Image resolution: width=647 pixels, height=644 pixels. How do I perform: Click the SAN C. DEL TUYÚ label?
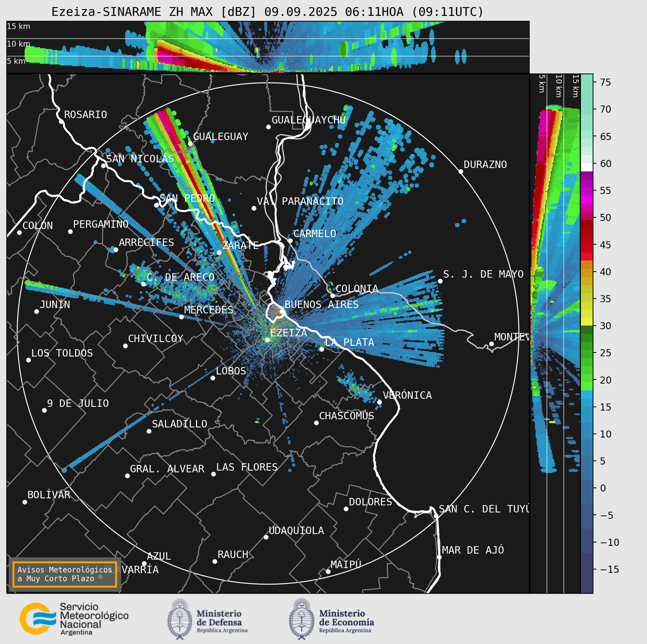tap(484, 509)
